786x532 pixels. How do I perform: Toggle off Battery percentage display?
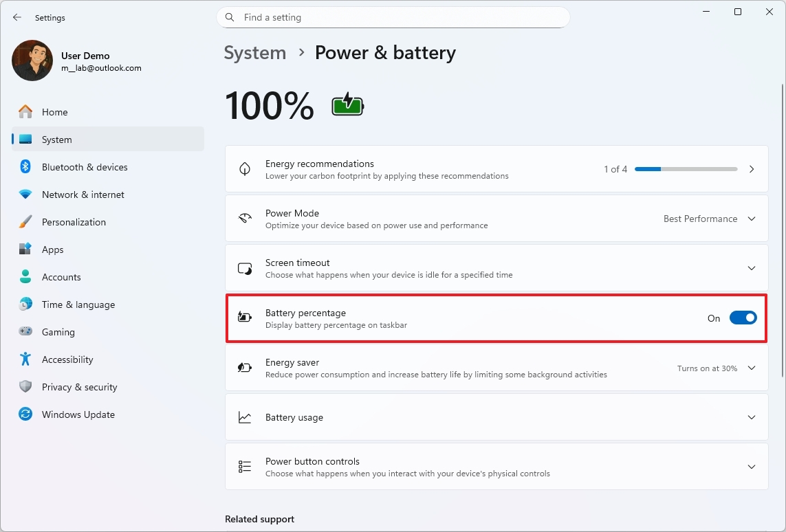tap(743, 318)
